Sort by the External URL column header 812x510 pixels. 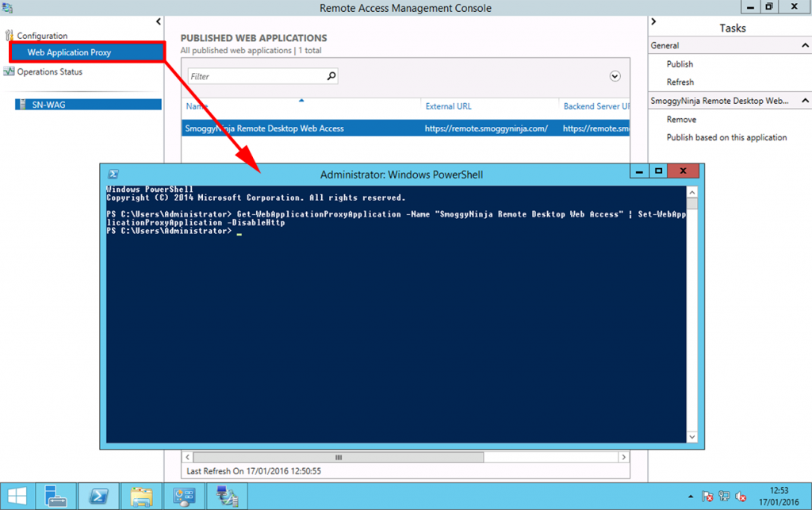449,106
